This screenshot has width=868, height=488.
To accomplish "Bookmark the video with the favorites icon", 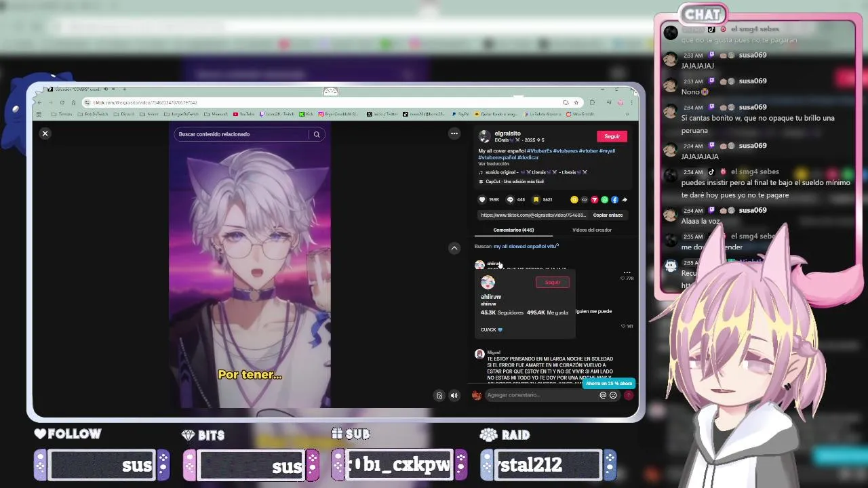I will click(x=536, y=200).
